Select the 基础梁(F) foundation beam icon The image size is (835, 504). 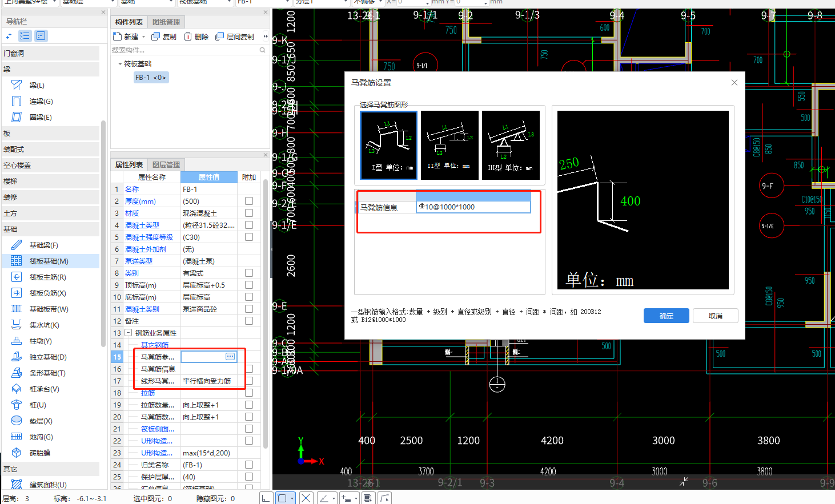click(17, 245)
